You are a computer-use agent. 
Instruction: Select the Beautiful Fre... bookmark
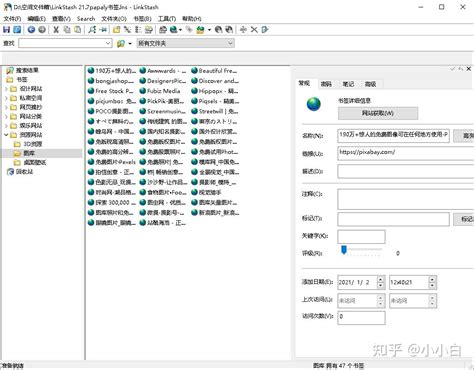pos(214,71)
